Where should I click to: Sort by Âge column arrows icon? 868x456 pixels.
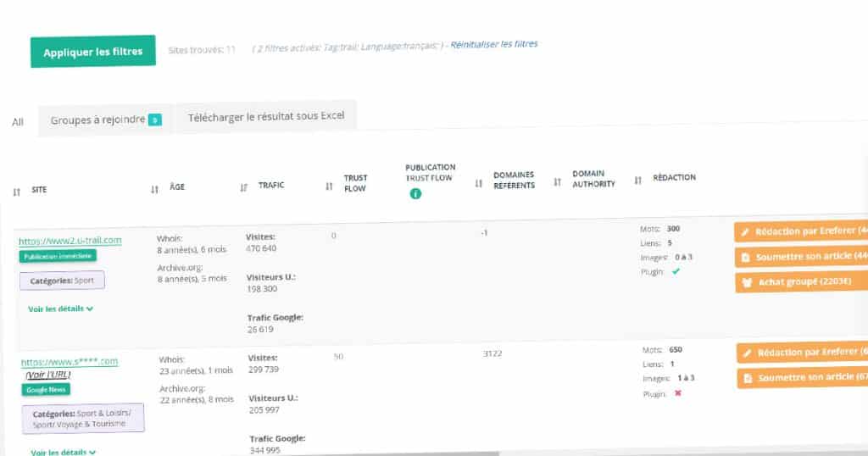(154, 190)
